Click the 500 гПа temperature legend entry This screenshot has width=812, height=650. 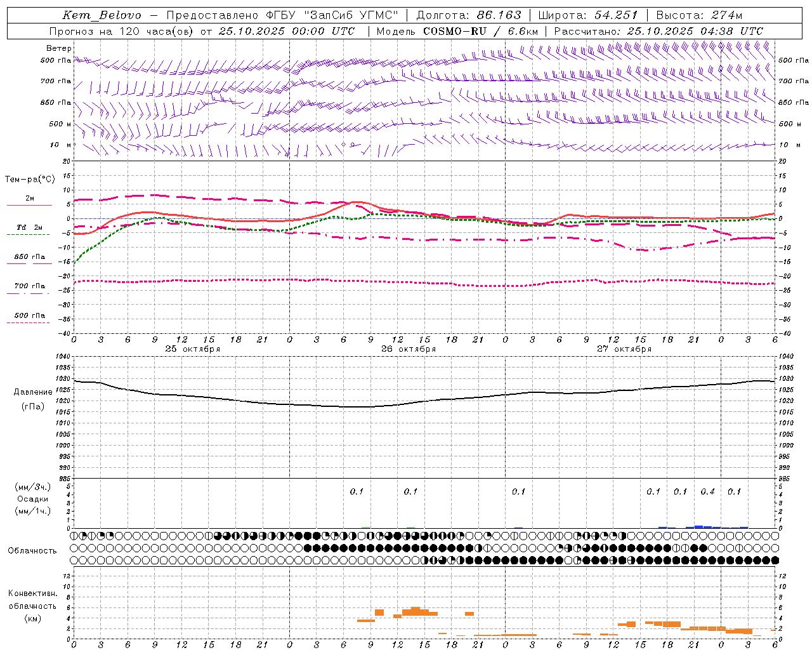tap(30, 315)
